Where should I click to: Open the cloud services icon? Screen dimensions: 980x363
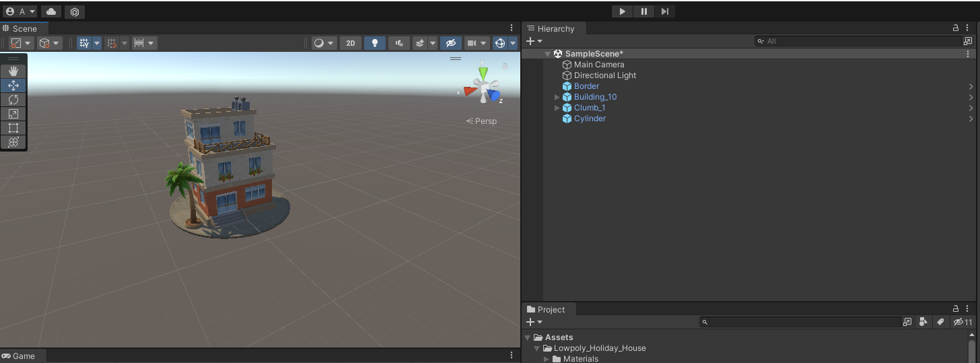coord(51,11)
